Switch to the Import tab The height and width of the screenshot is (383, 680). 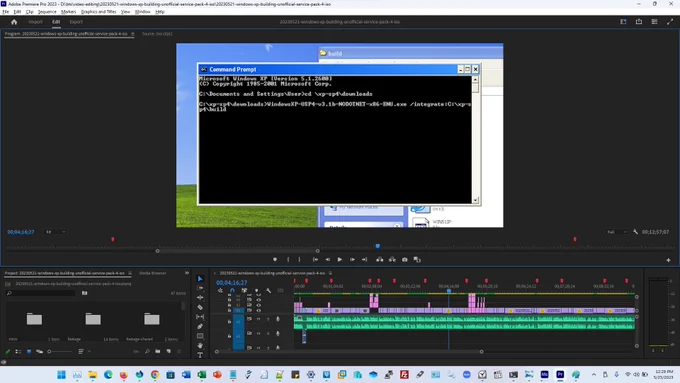[36, 22]
